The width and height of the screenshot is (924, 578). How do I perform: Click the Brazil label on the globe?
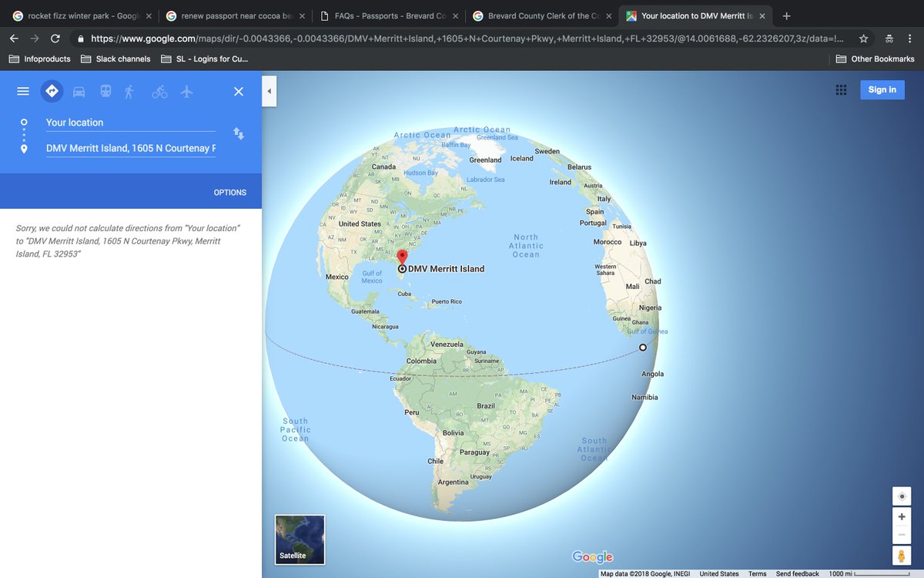coord(486,405)
